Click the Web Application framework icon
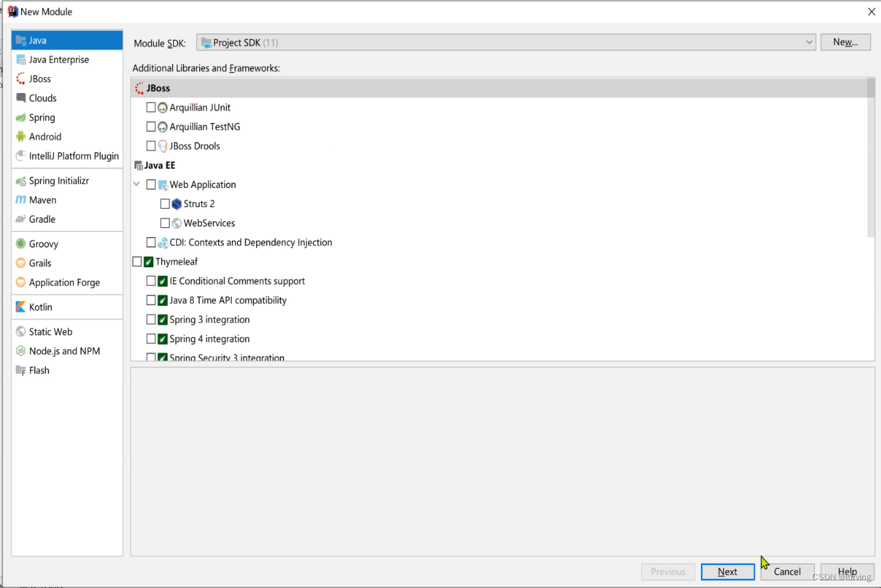This screenshot has height=588, width=881. (163, 185)
